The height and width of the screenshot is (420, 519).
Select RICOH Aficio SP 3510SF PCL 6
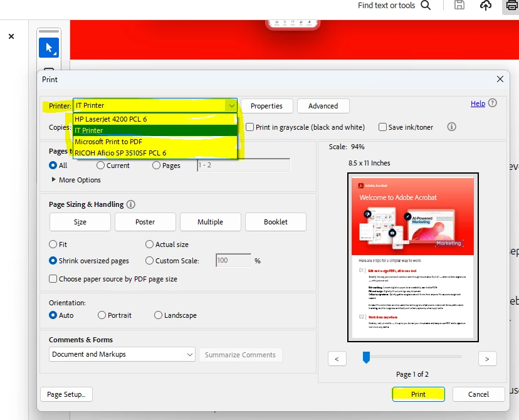pos(155,153)
